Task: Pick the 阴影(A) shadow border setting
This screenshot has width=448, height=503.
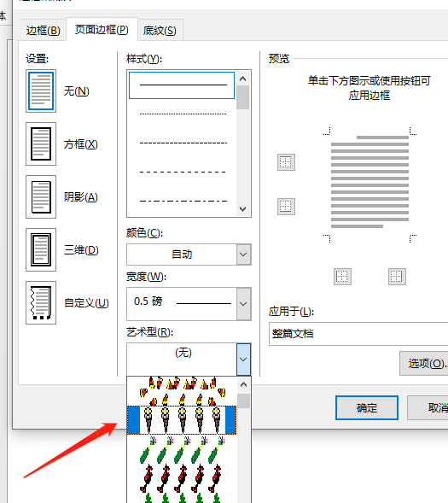Action: point(41,197)
